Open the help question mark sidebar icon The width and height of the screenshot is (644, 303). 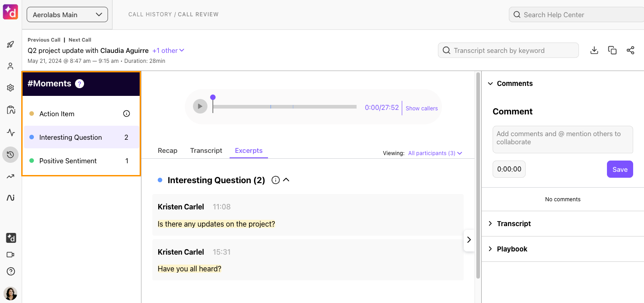(x=11, y=271)
